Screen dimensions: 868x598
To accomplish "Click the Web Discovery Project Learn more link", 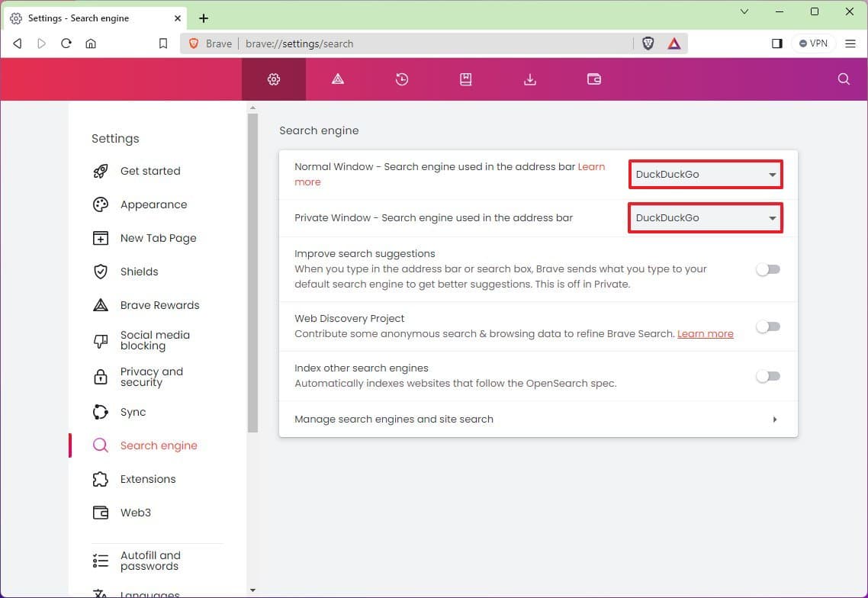I will (705, 333).
